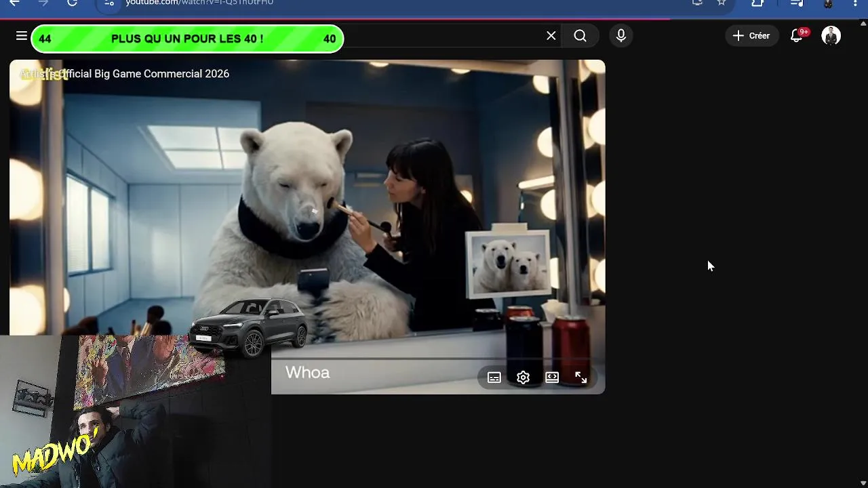Open the browser three-dot menu
The width and height of the screenshot is (868, 488).
click(x=855, y=3)
